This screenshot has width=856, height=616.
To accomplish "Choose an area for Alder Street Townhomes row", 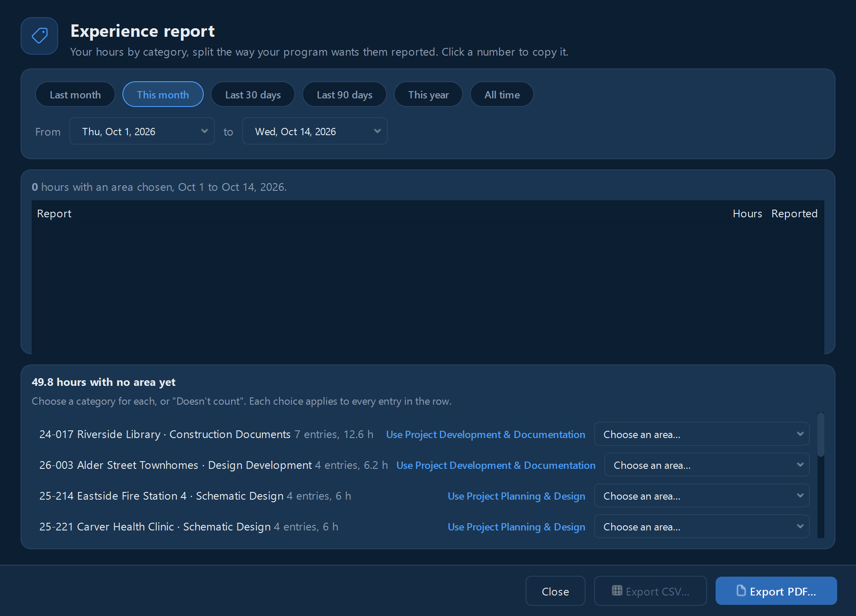I will [707, 465].
